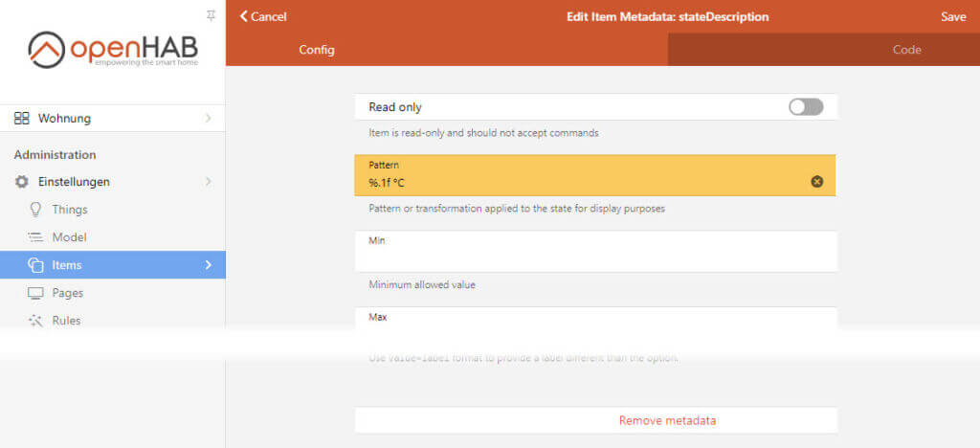Expand the Wohnung chevron
Image resolution: width=980 pixels, height=448 pixels.
point(209,119)
